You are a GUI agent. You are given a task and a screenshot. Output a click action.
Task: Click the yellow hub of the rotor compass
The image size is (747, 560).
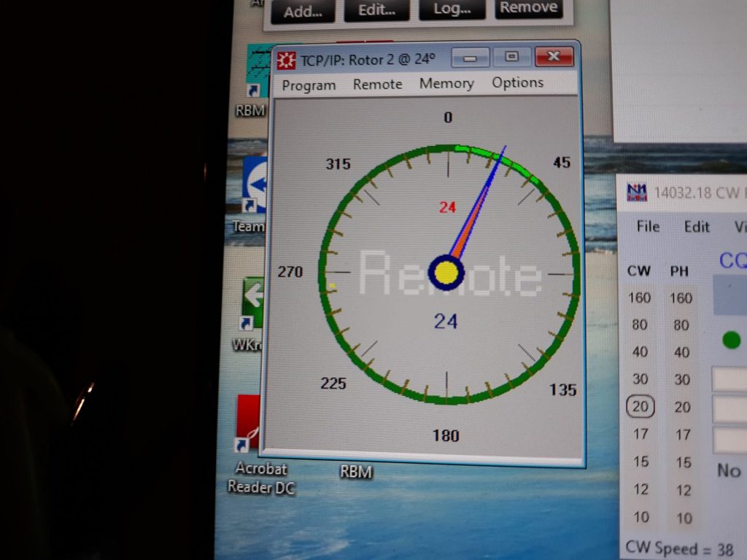[446, 273]
